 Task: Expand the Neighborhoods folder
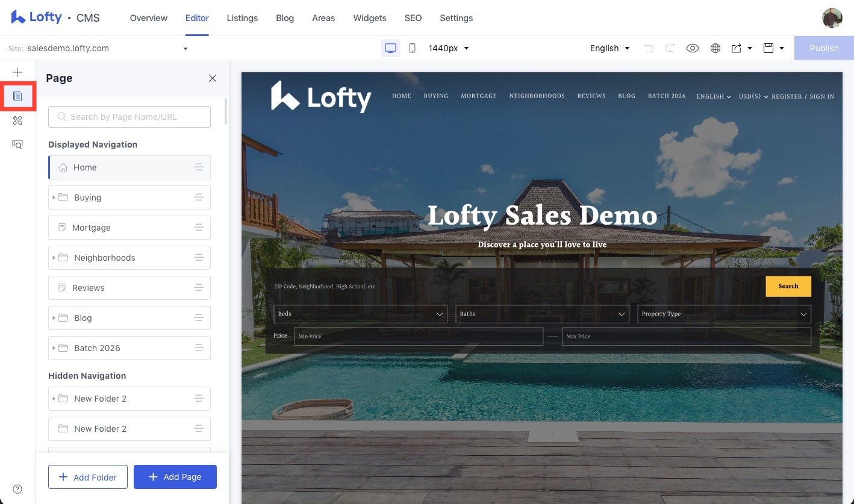(x=54, y=258)
